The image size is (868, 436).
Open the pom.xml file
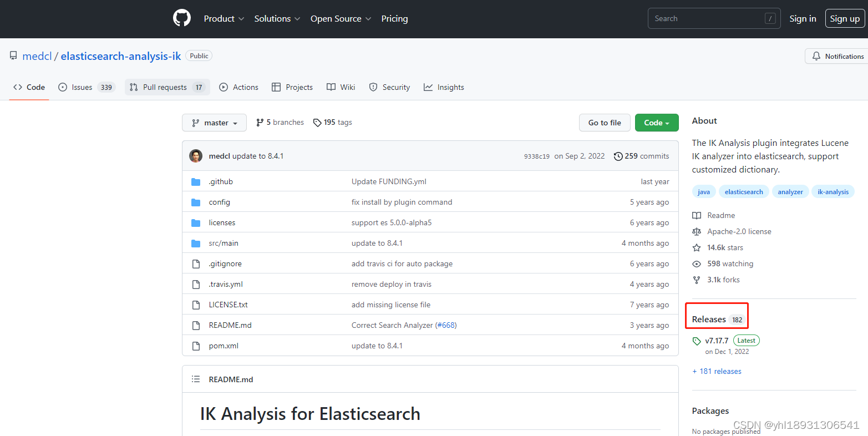pos(224,346)
